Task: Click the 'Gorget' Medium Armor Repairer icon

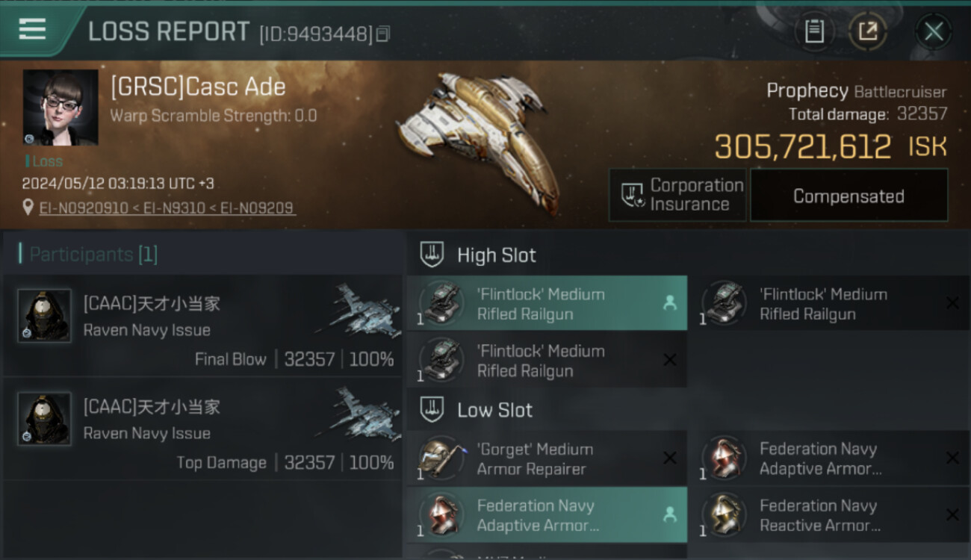Action: (441, 458)
